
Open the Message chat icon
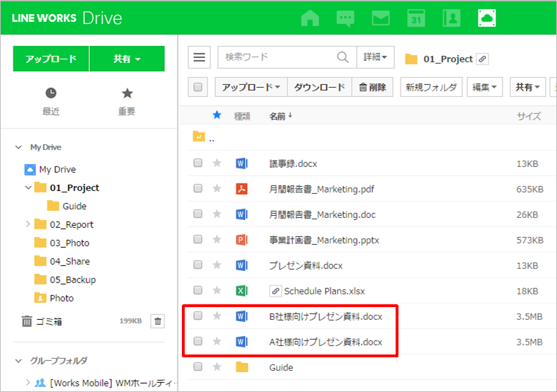coord(345,18)
